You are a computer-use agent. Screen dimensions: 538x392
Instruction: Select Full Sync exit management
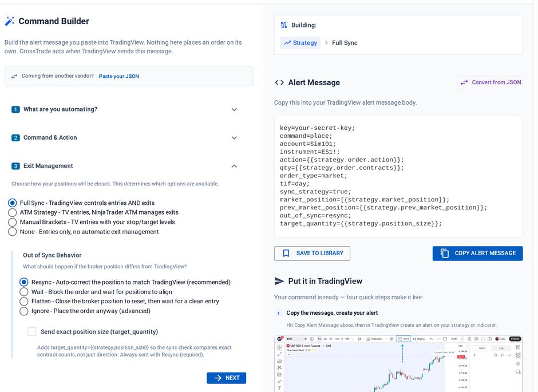click(x=13, y=203)
